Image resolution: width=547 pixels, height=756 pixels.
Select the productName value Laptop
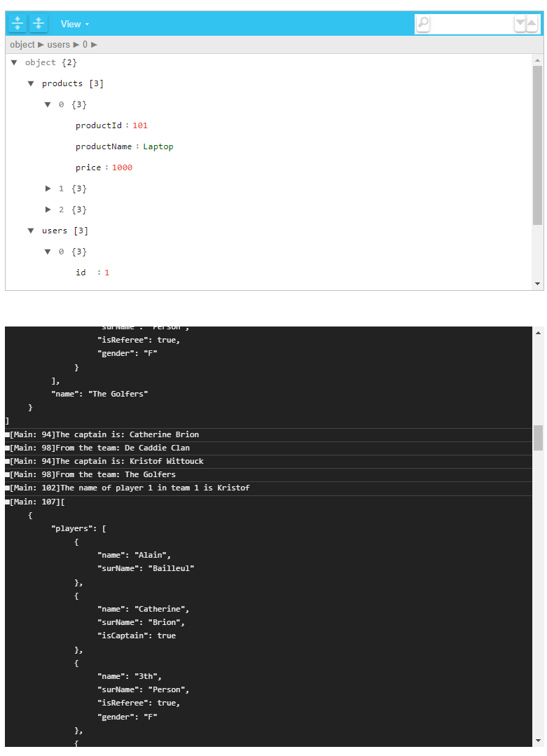click(x=158, y=146)
